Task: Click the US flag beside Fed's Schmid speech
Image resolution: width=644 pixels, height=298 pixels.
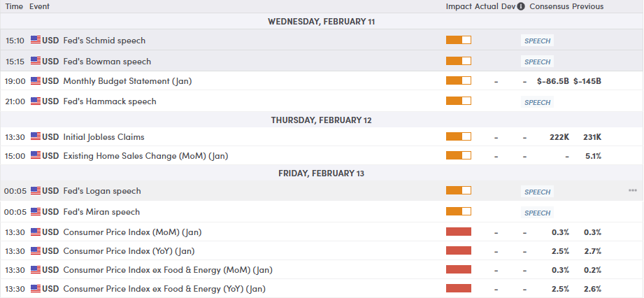Action: tap(36, 41)
